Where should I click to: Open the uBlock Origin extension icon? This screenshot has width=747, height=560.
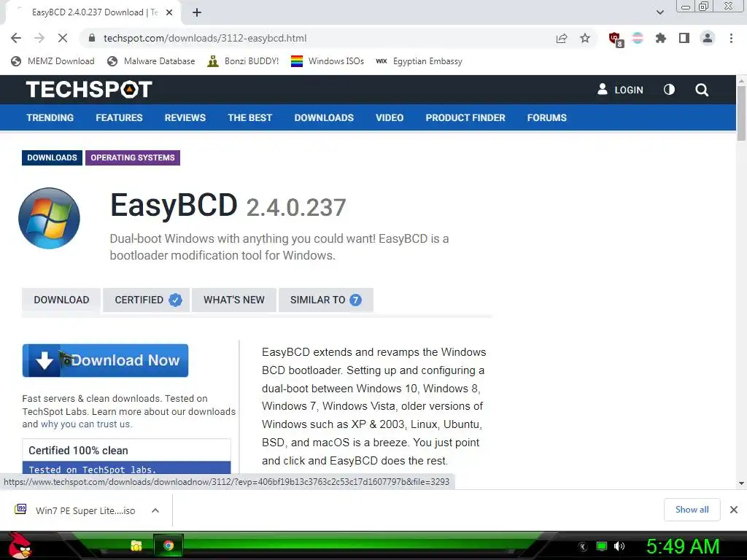pos(616,39)
